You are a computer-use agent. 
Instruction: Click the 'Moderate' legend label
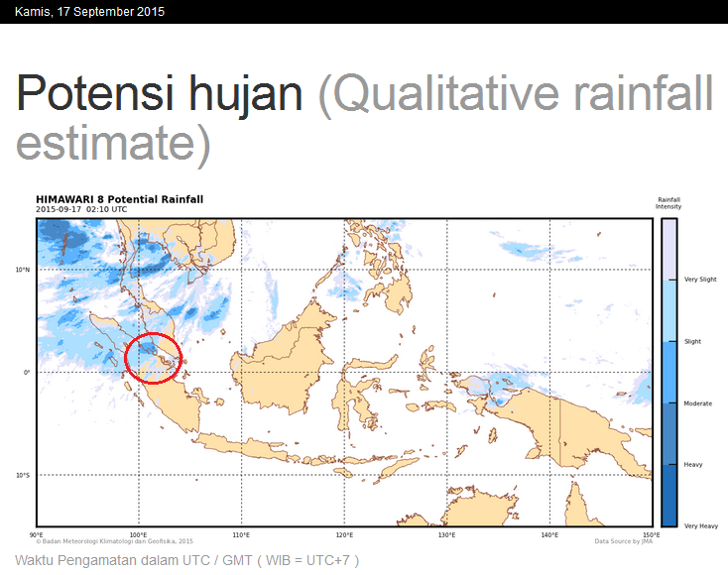pyautogui.click(x=698, y=403)
